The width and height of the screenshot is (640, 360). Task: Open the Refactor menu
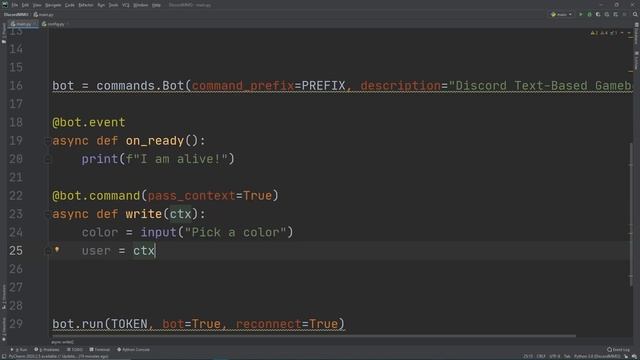[x=86, y=5]
